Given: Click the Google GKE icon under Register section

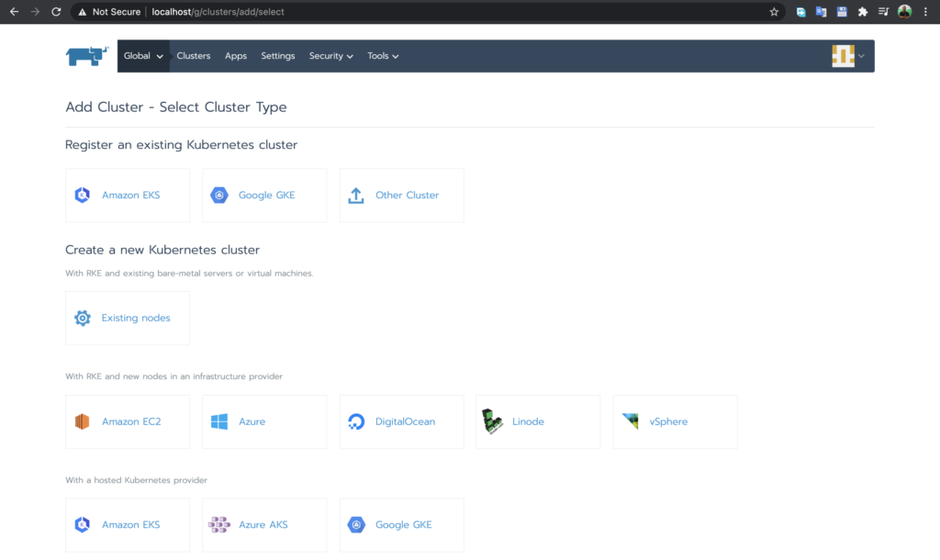Looking at the screenshot, I should [218, 195].
